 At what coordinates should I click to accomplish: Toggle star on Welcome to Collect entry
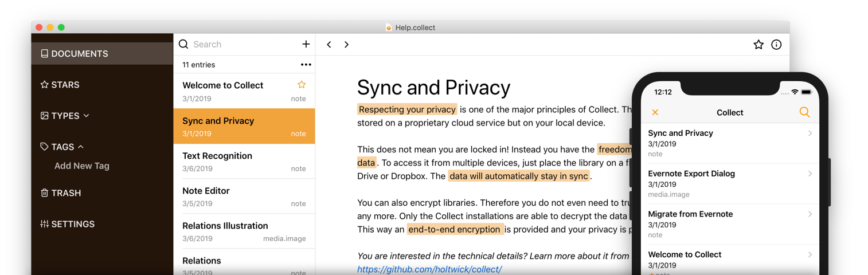click(x=302, y=85)
